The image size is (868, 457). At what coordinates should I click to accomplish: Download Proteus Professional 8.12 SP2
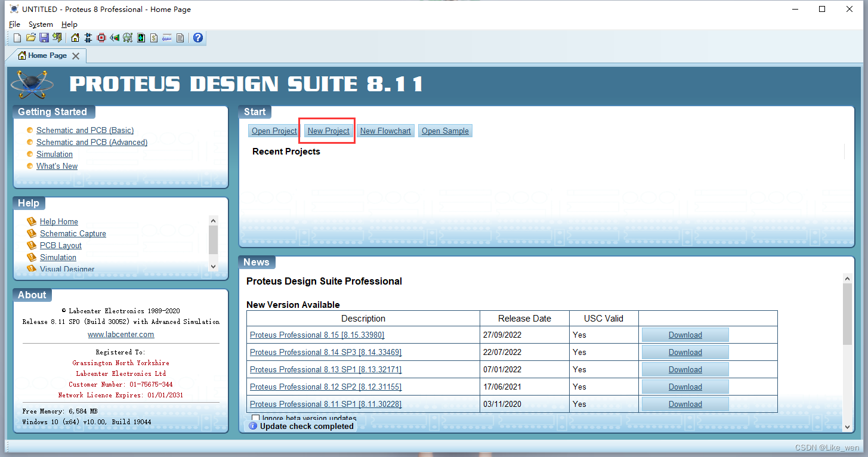[x=685, y=387]
